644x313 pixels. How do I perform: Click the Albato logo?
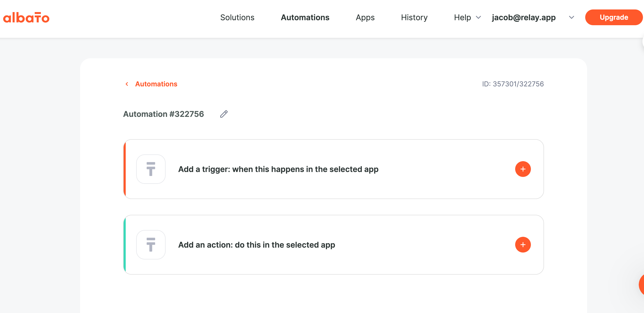click(x=26, y=18)
